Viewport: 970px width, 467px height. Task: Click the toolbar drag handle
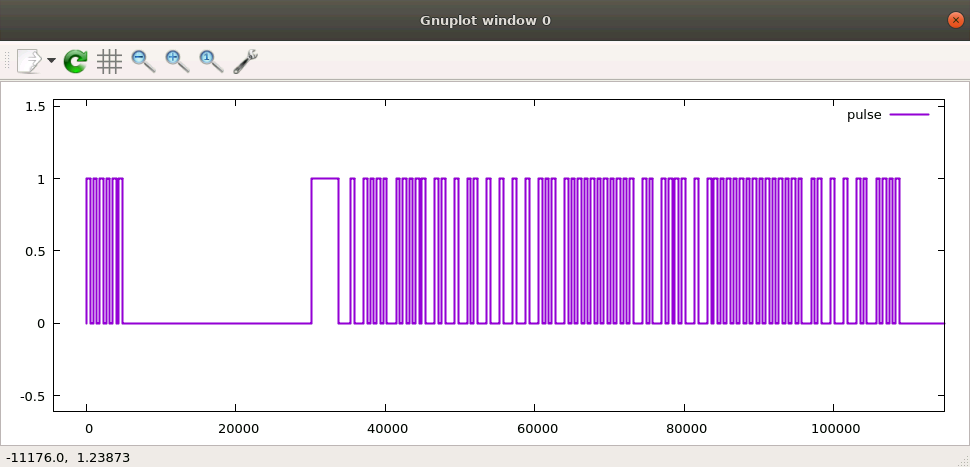8,61
